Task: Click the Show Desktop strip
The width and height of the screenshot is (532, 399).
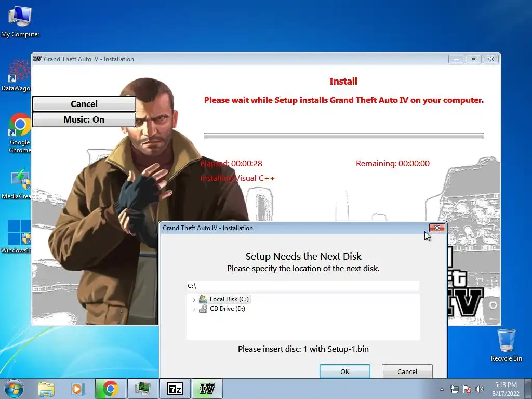Action: [x=528, y=389]
